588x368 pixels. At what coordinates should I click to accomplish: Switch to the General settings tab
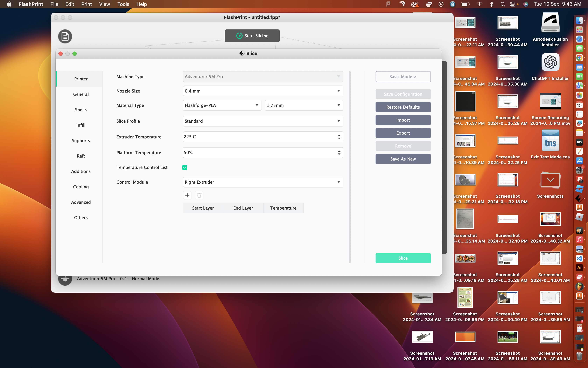81,94
